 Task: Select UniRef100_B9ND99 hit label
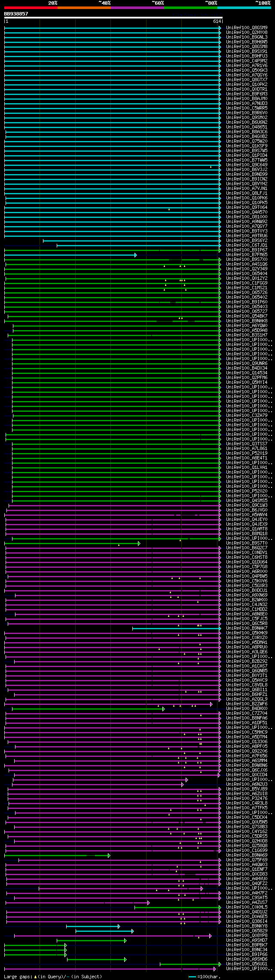pyautogui.click(x=247, y=175)
